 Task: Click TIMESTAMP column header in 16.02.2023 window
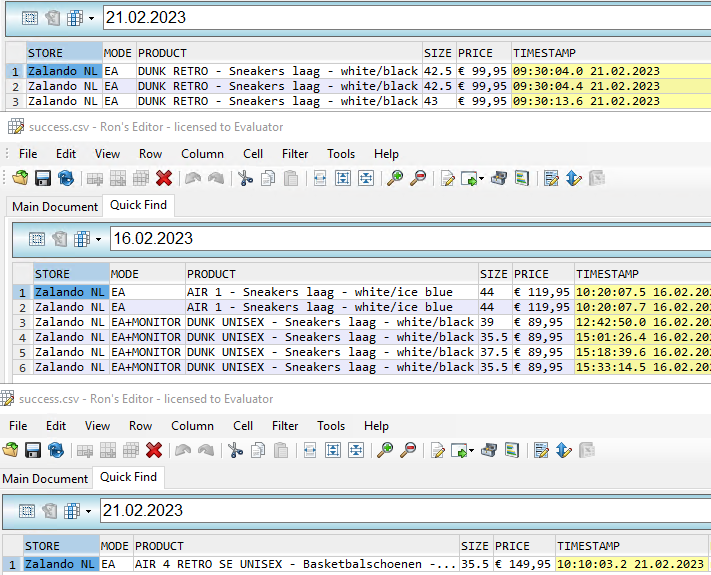643,274
